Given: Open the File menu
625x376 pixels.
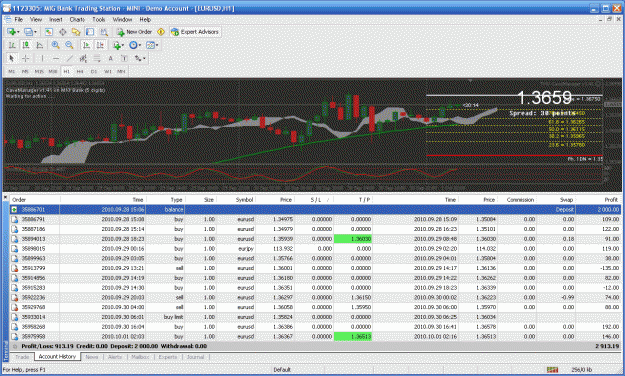Looking at the screenshot, I should coord(19,19).
